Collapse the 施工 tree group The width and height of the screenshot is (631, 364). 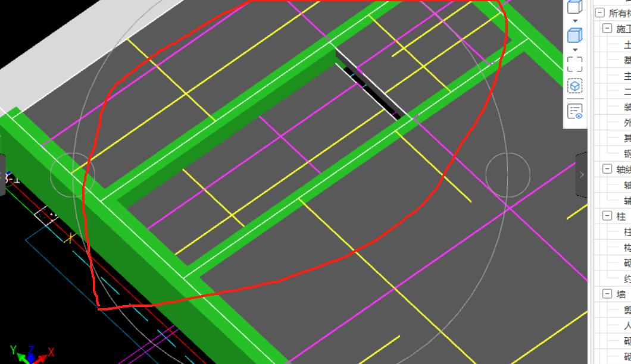[x=607, y=28]
